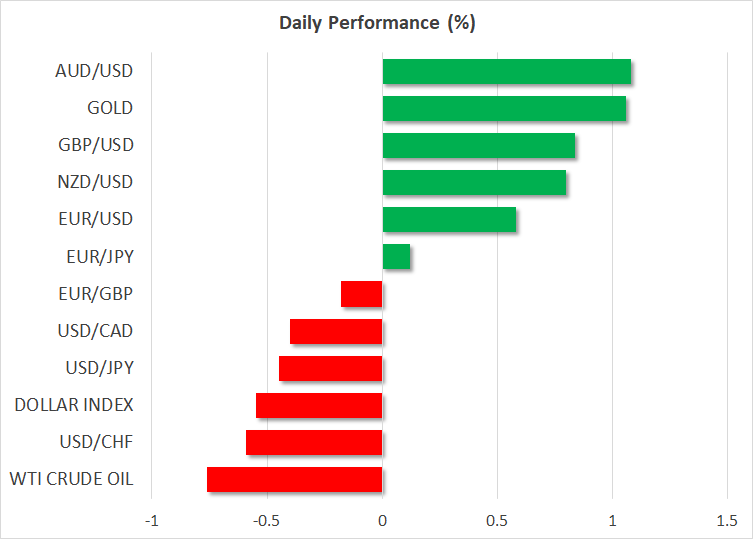
Task: Select the EUR/GBP red bar
Action: (x=362, y=294)
